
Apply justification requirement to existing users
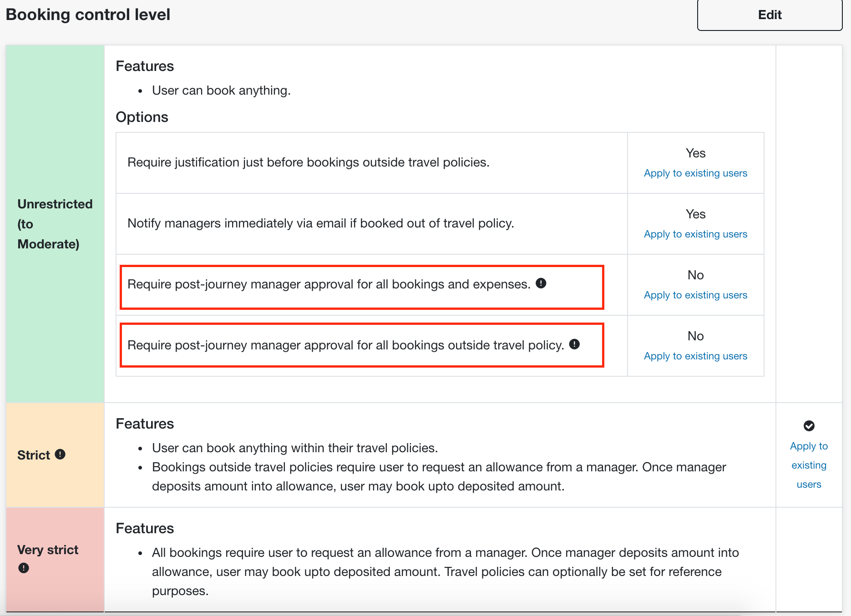[695, 173]
